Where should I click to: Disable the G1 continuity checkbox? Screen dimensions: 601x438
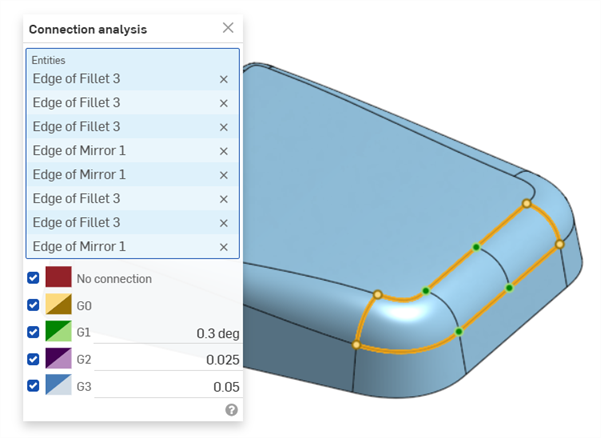pos(34,332)
